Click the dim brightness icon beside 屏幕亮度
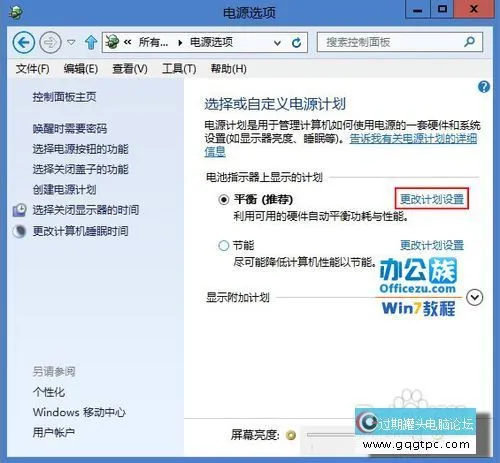500x463 pixels. coord(291,435)
